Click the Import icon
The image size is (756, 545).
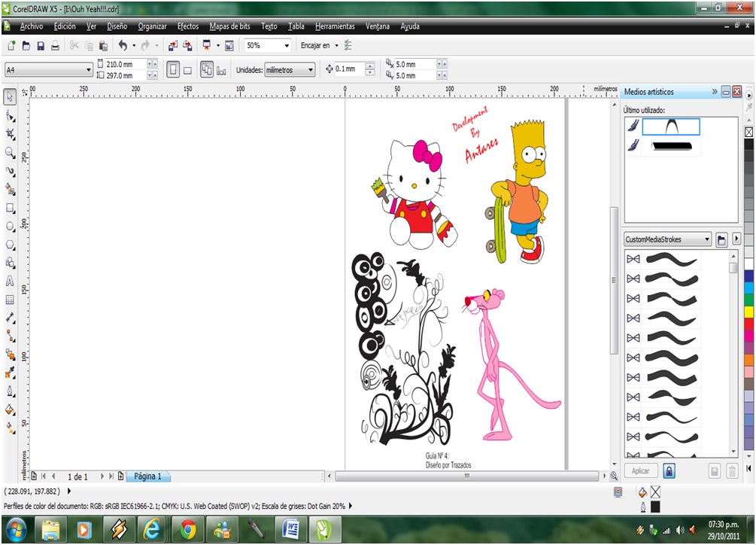(x=172, y=45)
